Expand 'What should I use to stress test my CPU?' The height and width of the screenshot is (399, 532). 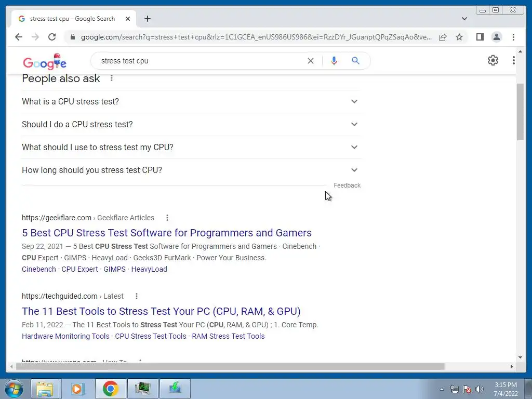[191, 147]
